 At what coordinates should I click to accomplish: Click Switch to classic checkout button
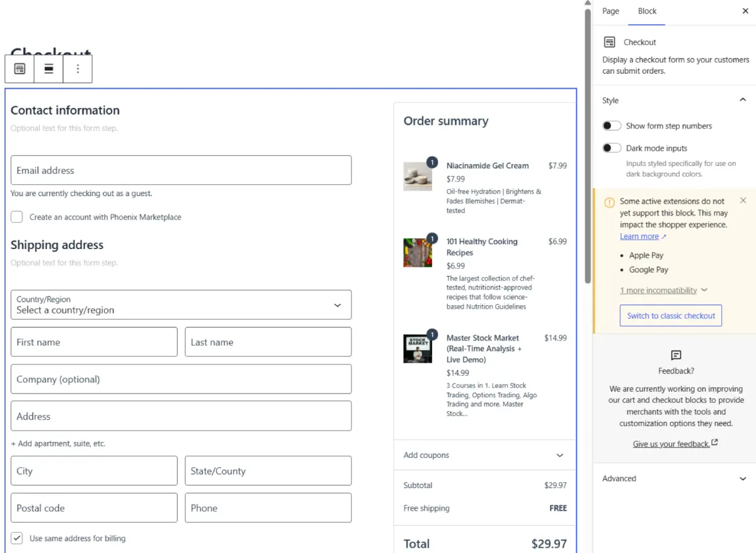pyautogui.click(x=671, y=316)
